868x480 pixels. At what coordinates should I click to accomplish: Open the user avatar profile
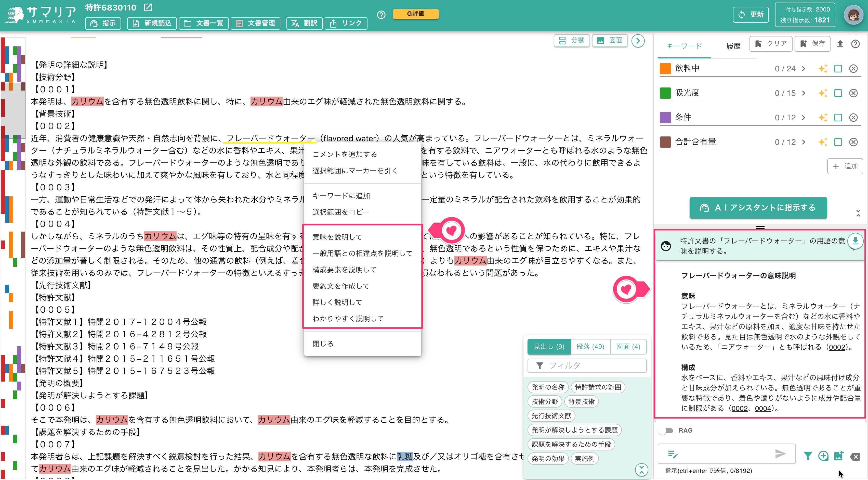(853, 15)
